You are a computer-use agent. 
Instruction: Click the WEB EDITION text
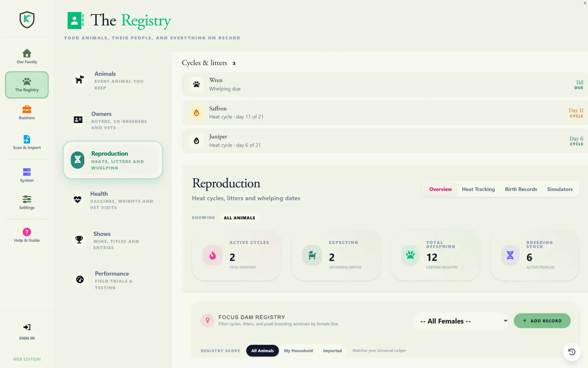click(27, 359)
